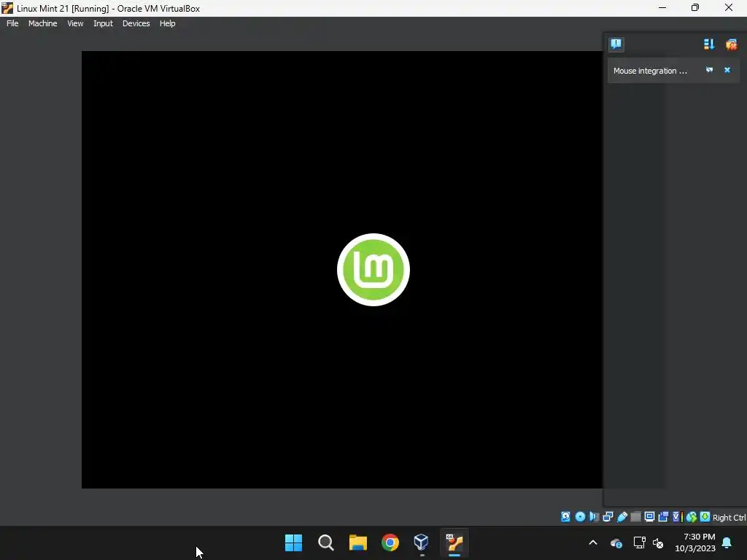Open the View menu

[75, 23]
